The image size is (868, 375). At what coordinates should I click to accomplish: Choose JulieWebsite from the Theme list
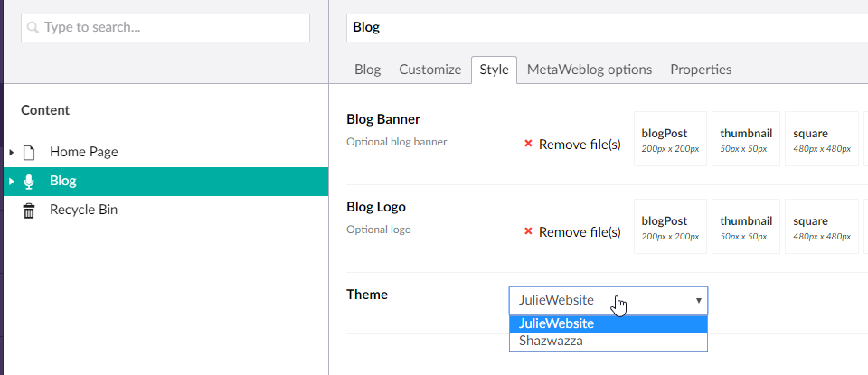pos(608,323)
